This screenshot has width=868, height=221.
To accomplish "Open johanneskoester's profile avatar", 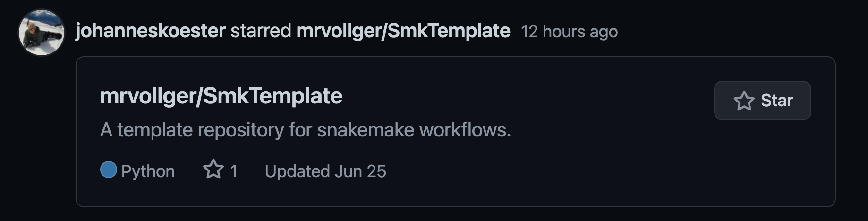I will coord(42,33).
